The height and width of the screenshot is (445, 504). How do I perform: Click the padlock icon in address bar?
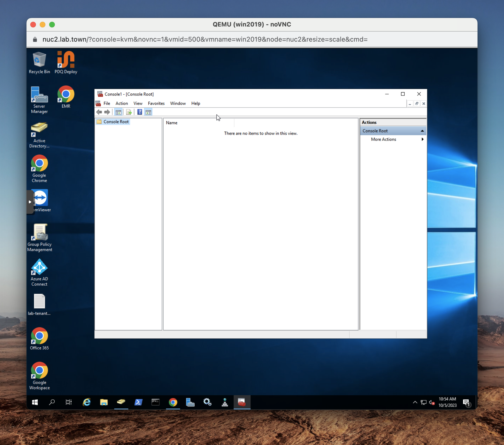click(35, 39)
